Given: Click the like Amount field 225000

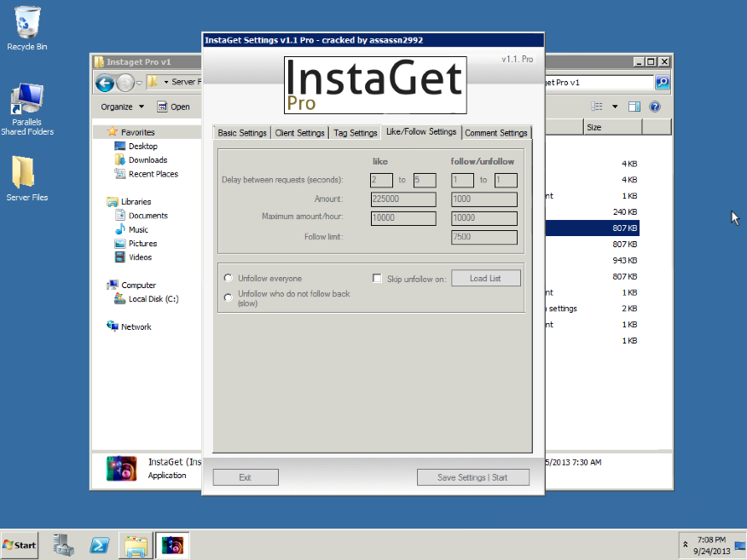Looking at the screenshot, I should pyautogui.click(x=403, y=199).
